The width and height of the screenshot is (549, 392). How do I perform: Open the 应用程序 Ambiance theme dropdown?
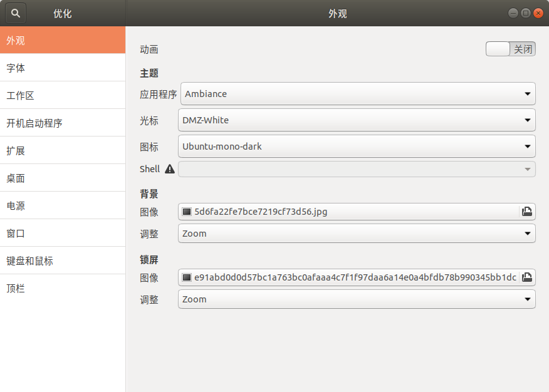click(x=358, y=94)
